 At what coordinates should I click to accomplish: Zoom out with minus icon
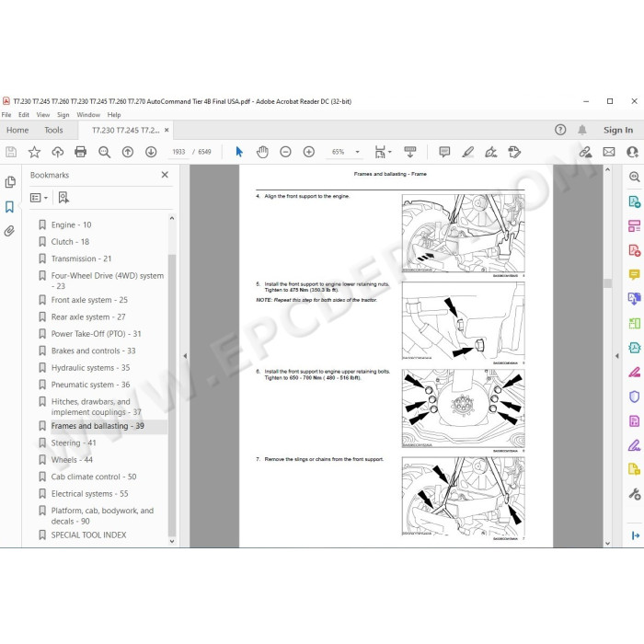click(x=285, y=152)
